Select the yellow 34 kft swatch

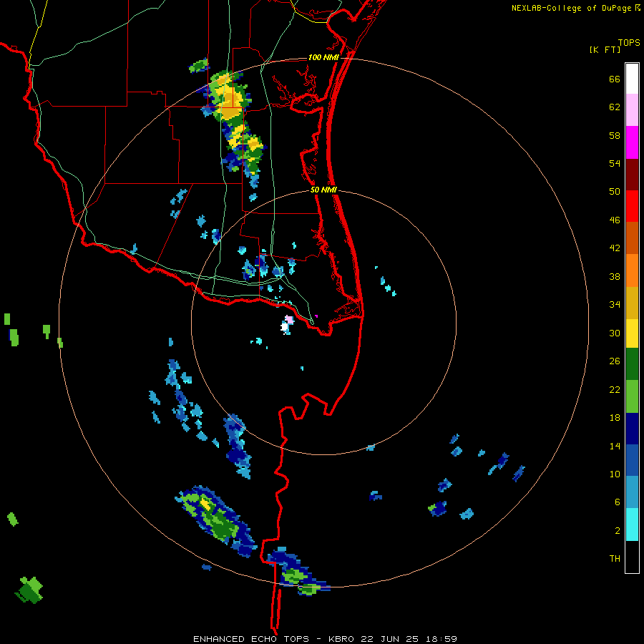(632, 333)
